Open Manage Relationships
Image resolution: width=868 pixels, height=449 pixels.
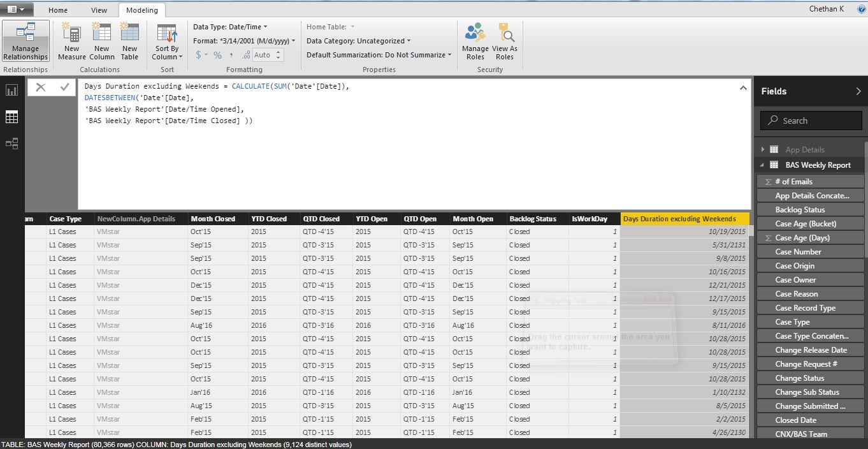[x=25, y=40]
